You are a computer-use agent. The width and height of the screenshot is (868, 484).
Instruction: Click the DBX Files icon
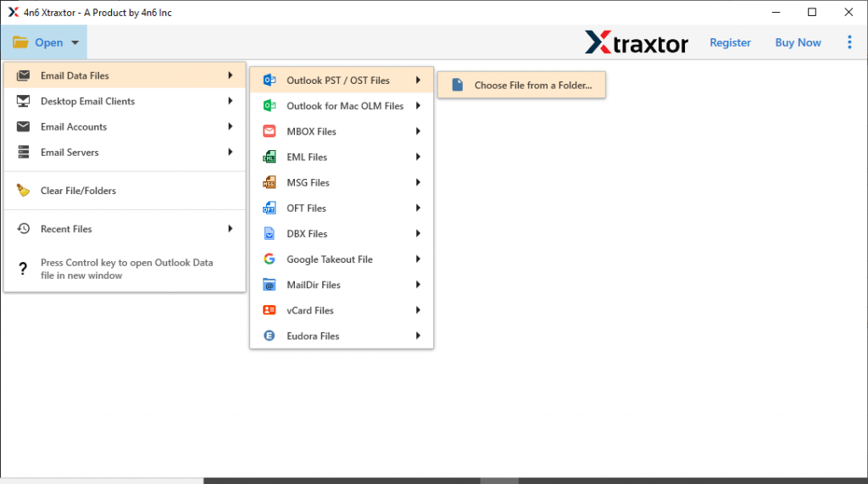pos(269,233)
